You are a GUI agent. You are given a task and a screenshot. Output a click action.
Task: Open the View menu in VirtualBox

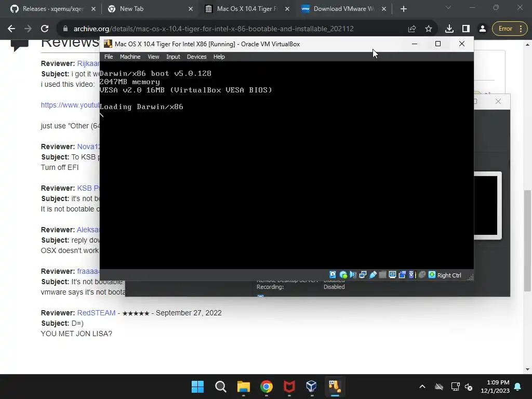(x=153, y=57)
